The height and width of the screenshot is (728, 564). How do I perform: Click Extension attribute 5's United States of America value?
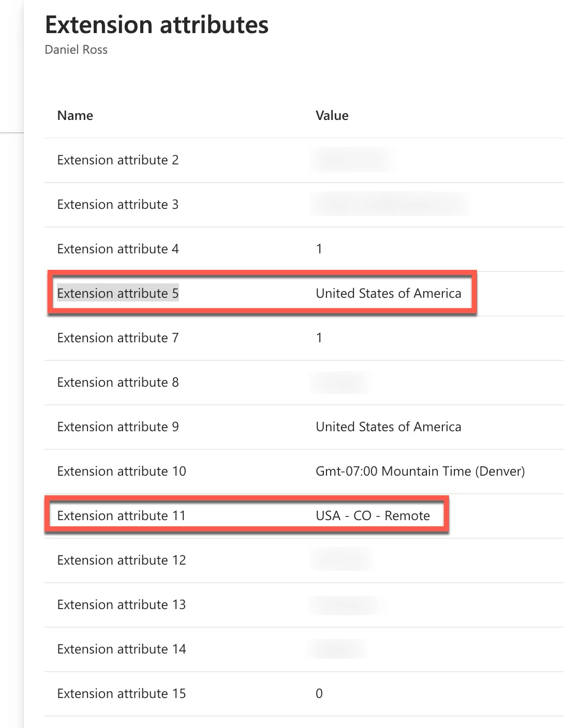[389, 293]
